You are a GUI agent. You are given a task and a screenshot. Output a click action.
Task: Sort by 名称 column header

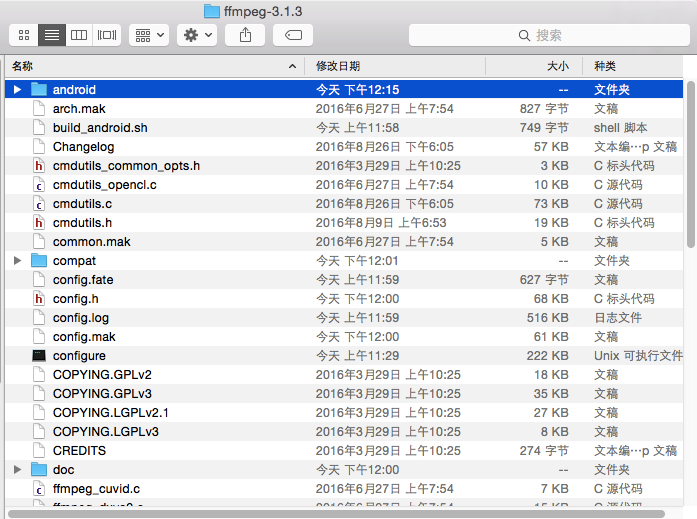(x=155, y=66)
